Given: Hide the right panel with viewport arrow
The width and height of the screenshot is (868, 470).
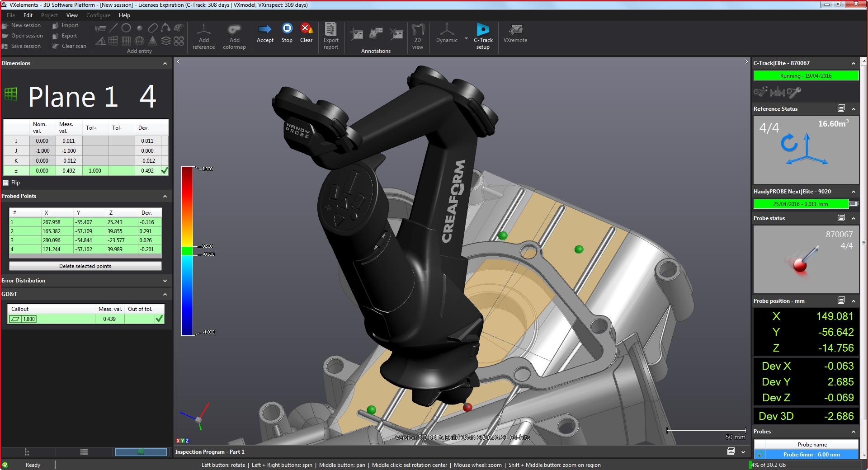Looking at the screenshot, I should tap(746, 61).
